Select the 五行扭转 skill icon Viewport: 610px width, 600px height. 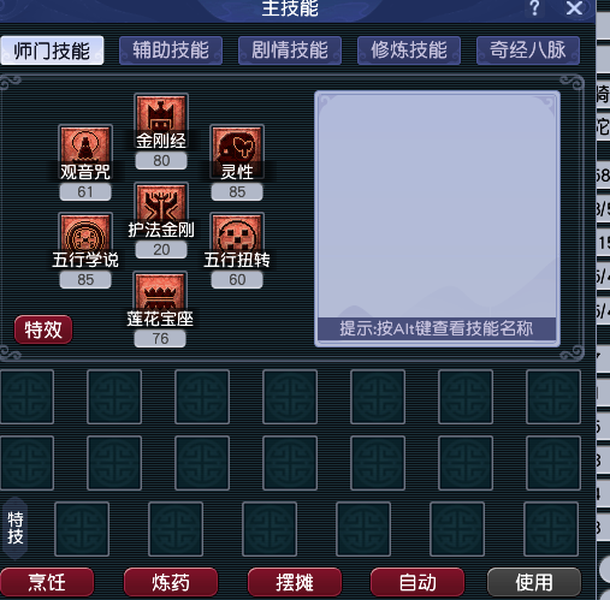[x=237, y=239]
